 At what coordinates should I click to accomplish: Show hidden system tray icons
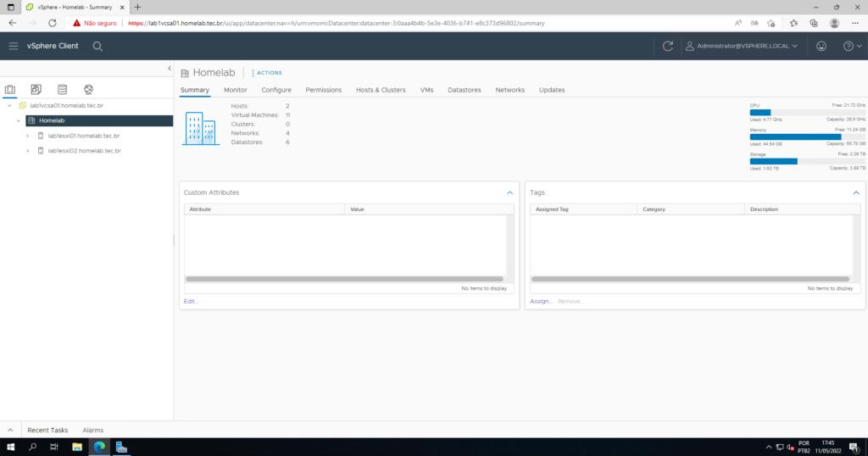point(768,448)
